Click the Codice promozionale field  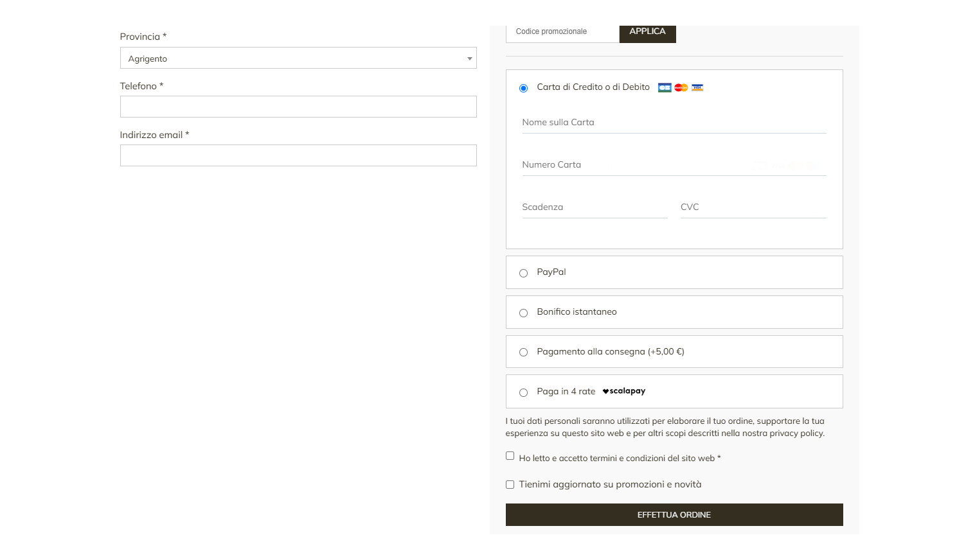click(562, 31)
